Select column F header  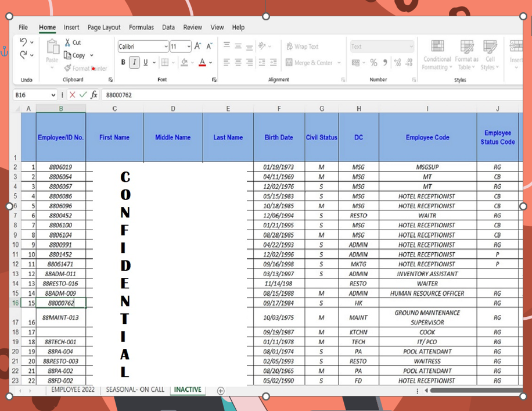pos(279,108)
